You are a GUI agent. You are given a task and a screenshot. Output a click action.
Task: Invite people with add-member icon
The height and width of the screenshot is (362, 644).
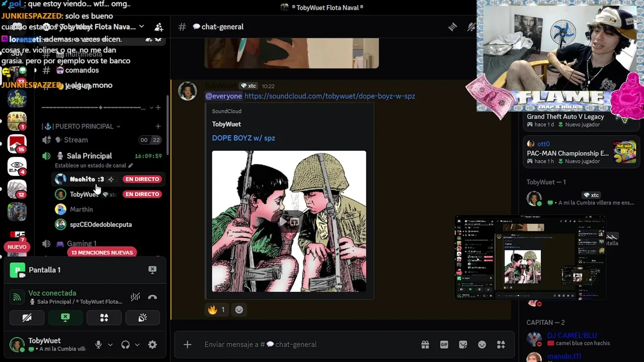[158, 27]
